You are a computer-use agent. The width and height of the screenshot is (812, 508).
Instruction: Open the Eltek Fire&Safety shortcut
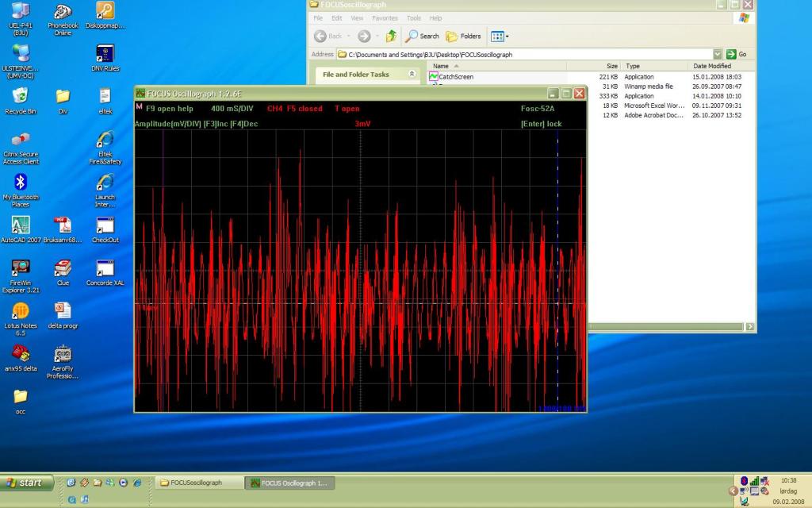coord(105,147)
